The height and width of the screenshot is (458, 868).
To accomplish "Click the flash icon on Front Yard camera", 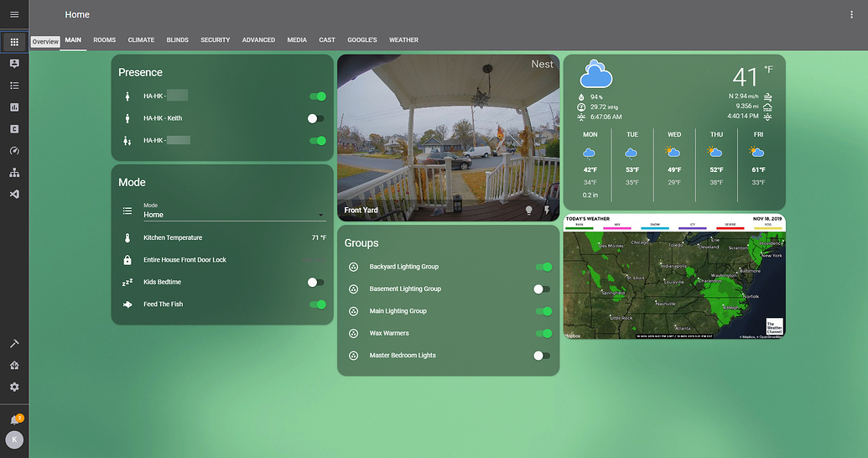I will pos(547,210).
